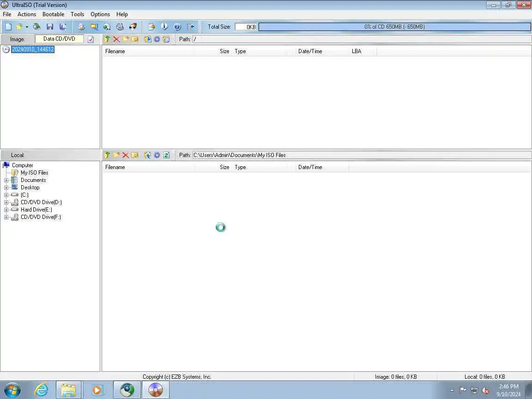Image resolution: width=532 pixels, height=399 pixels.
Task: Click Rename icon in Local toolbar
Action: (x=135, y=155)
